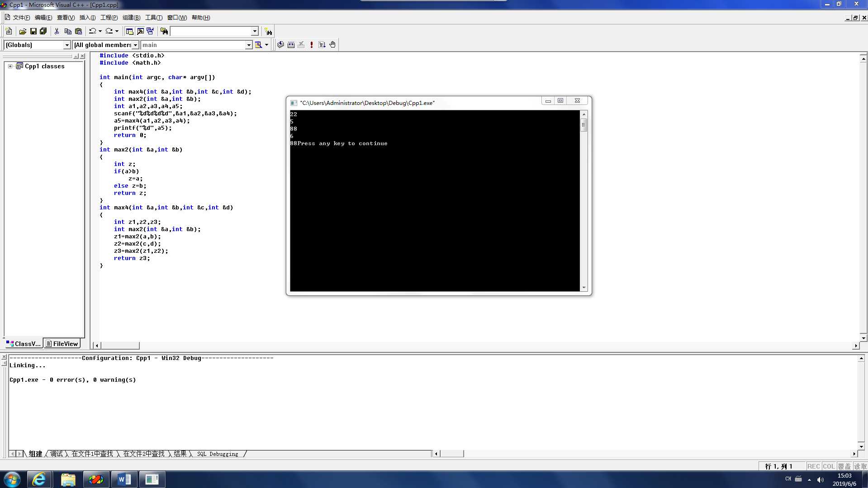Viewport: 868px width, 488px height.
Task: Click the Save floppy disk icon
Action: click(33, 31)
